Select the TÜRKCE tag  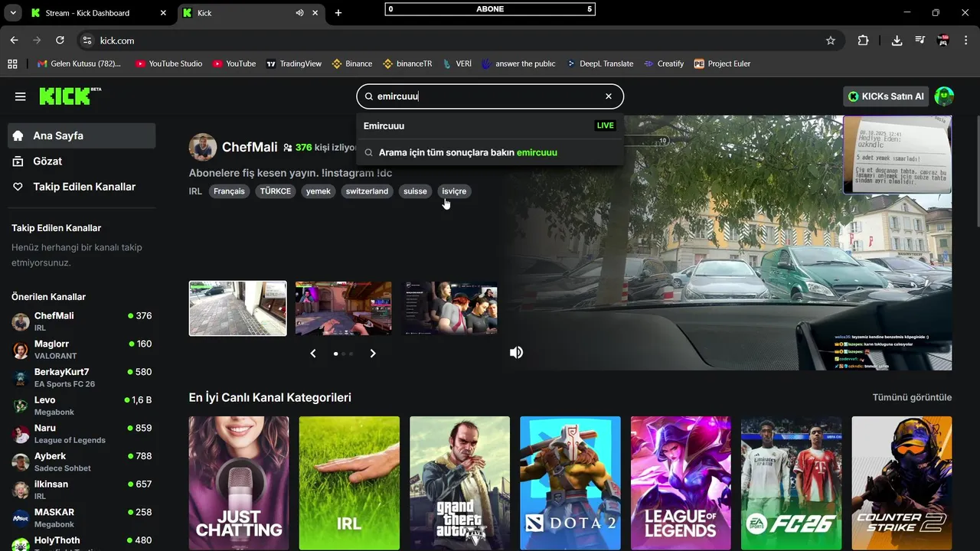pos(276,191)
